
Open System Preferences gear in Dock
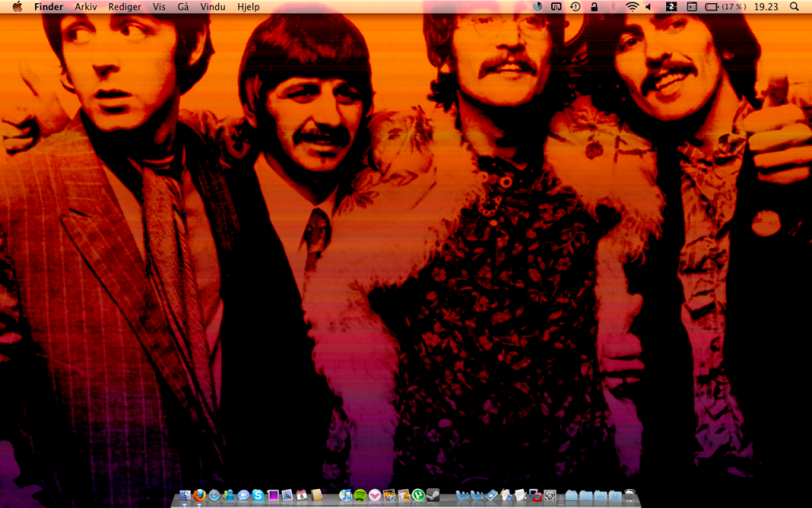(x=550, y=495)
